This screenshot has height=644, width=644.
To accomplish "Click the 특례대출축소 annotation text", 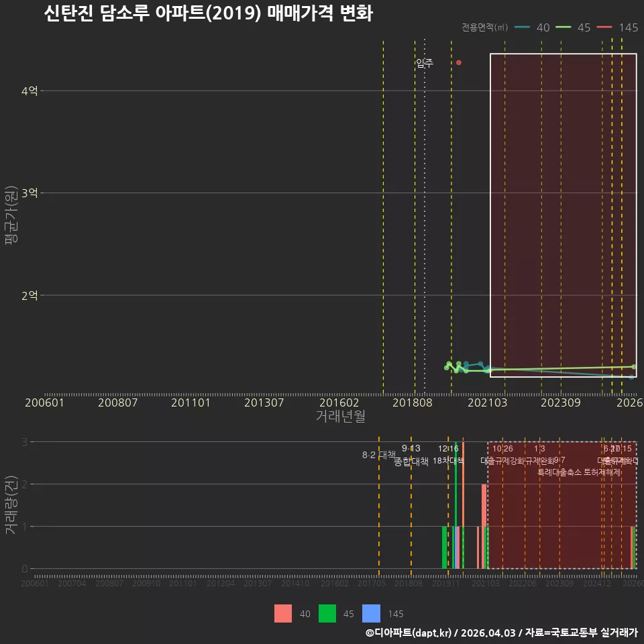I will click(559, 472).
